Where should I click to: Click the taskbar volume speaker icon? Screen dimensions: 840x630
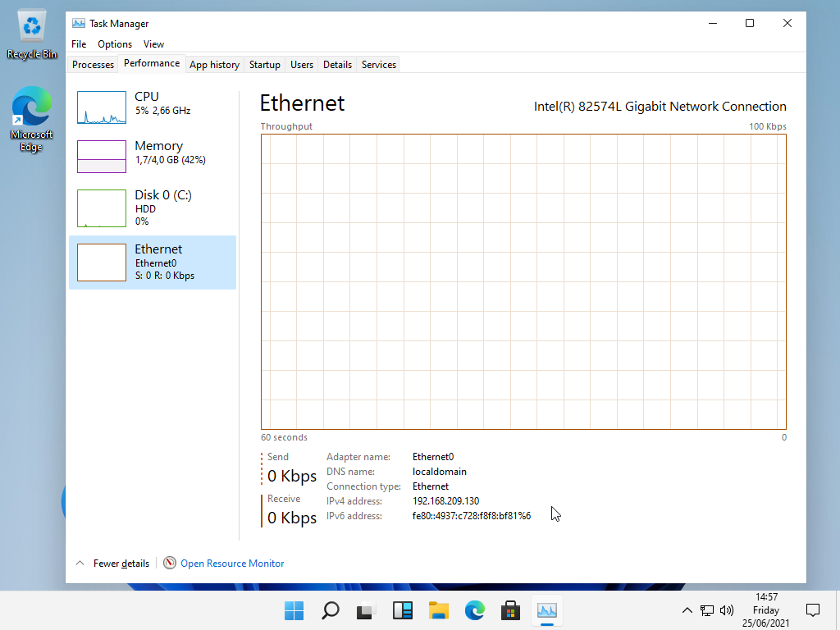[x=726, y=610]
